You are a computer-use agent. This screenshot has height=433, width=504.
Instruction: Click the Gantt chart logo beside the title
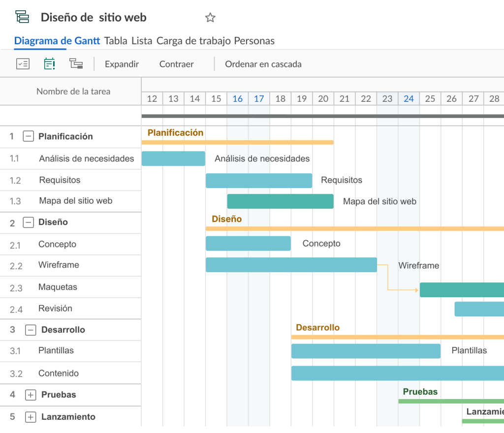click(x=23, y=16)
